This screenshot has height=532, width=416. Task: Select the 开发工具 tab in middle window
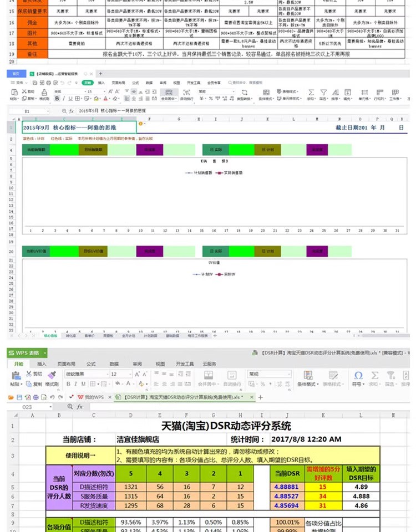[193, 83]
